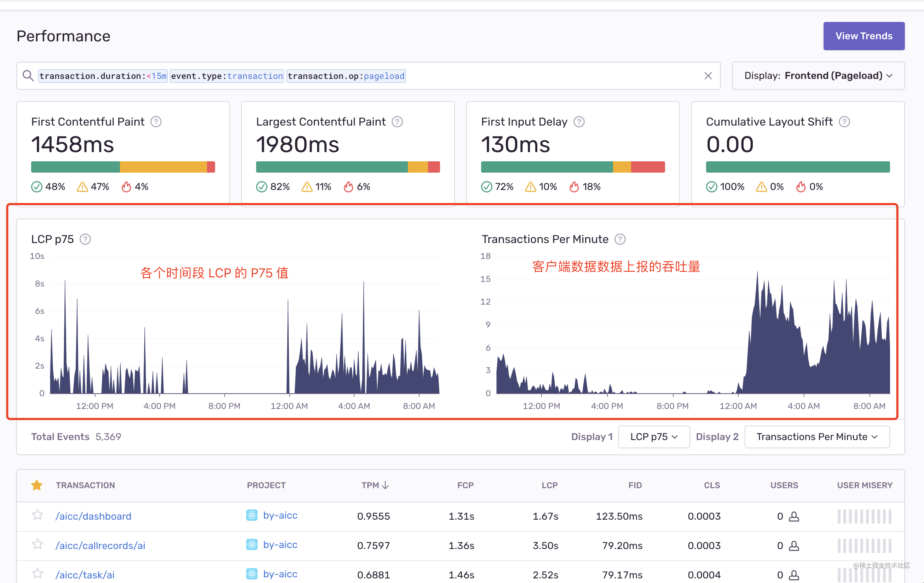Image resolution: width=924 pixels, height=583 pixels.
Task: Clear the search query with X icon
Action: pyautogui.click(x=708, y=76)
